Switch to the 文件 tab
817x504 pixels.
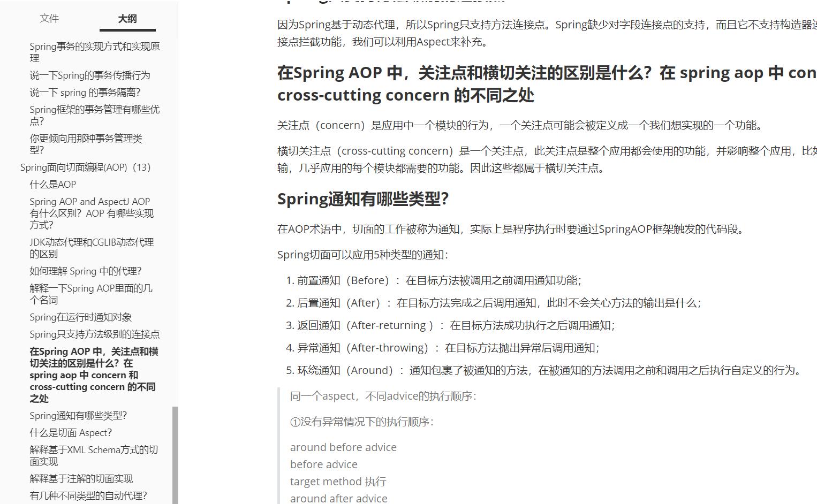click(49, 18)
